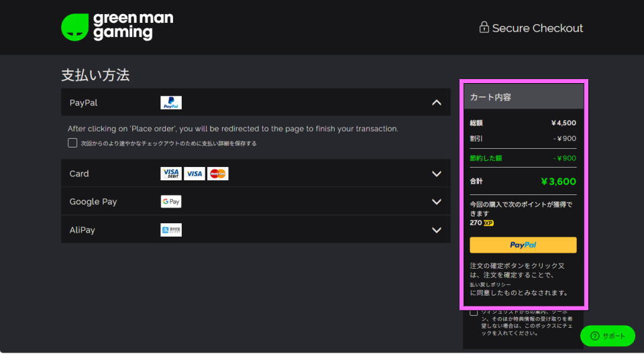Expand the AliPay section chevron

[x=437, y=230]
